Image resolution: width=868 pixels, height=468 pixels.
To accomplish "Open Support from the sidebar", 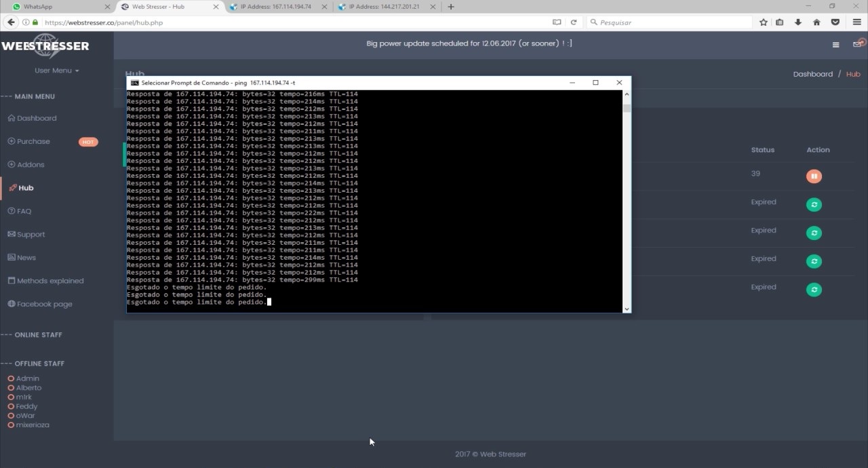I will coord(26,234).
